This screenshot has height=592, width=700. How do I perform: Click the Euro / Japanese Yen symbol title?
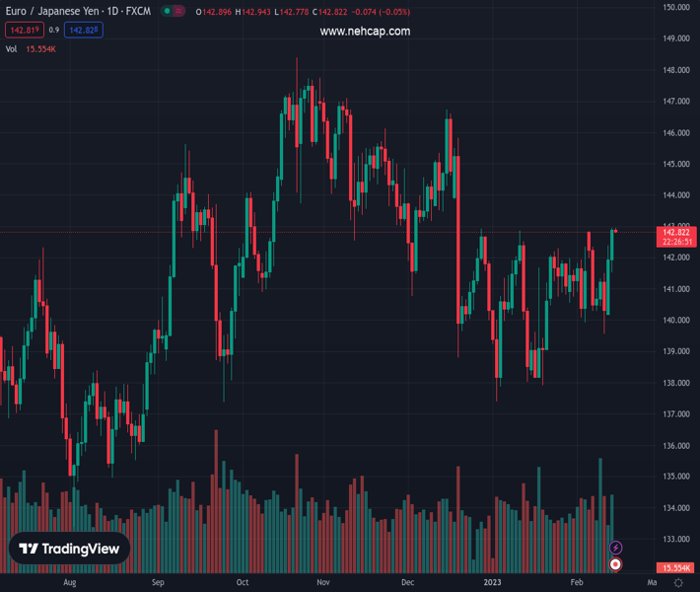tap(77, 12)
